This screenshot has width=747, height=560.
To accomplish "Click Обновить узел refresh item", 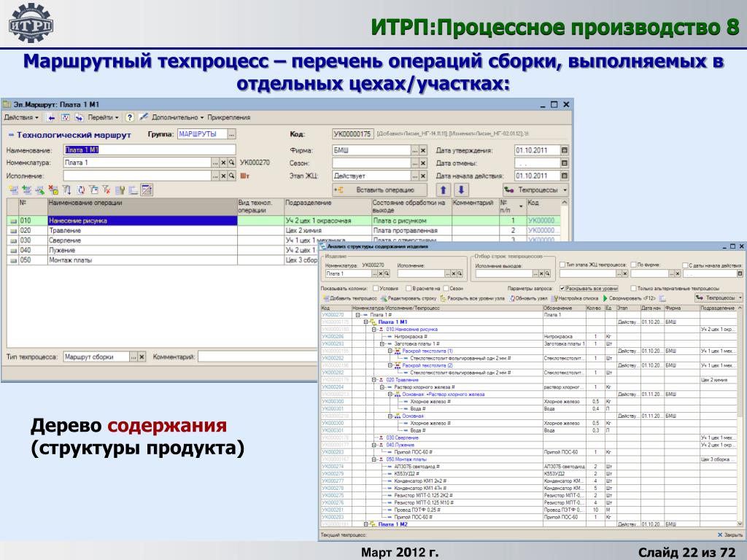I will 528,298.
